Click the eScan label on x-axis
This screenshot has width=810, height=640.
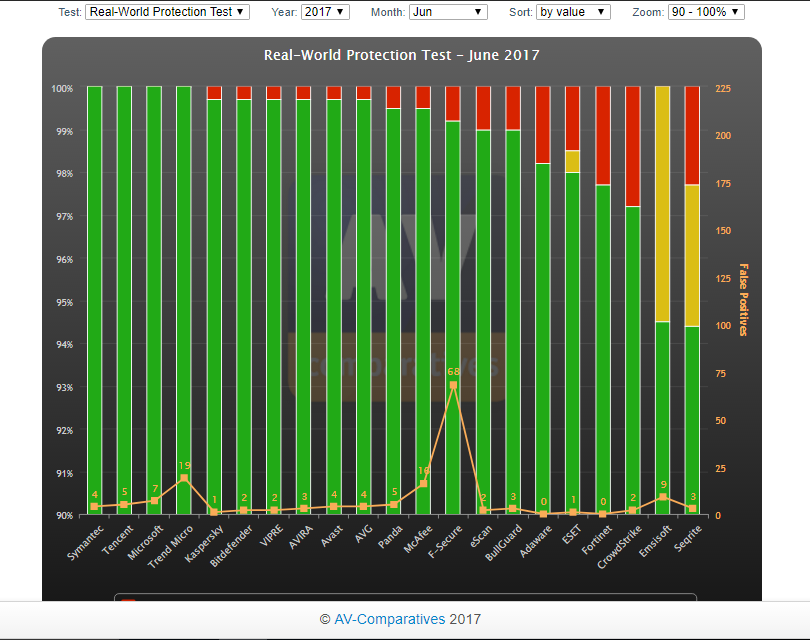click(x=482, y=537)
